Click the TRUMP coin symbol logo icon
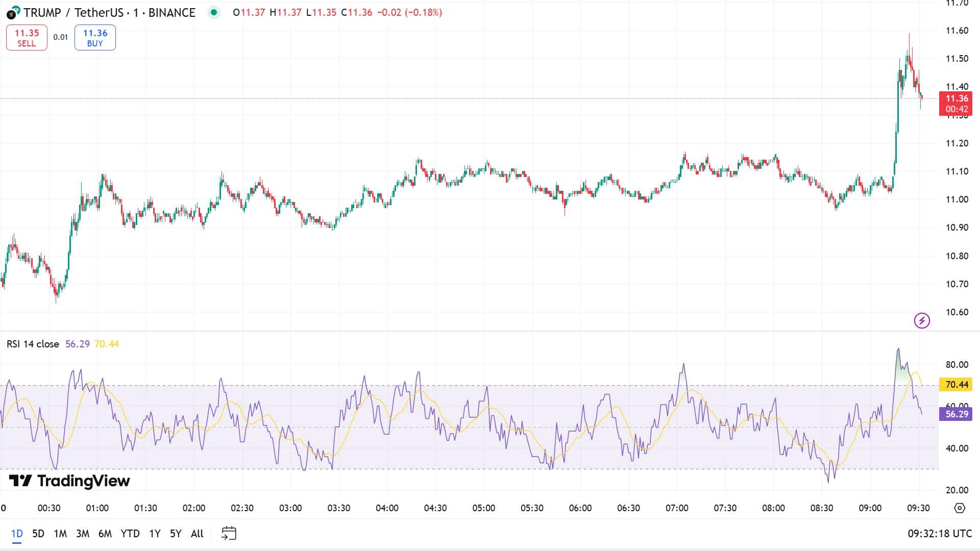980x551 pixels. click(x=13, y=12)
